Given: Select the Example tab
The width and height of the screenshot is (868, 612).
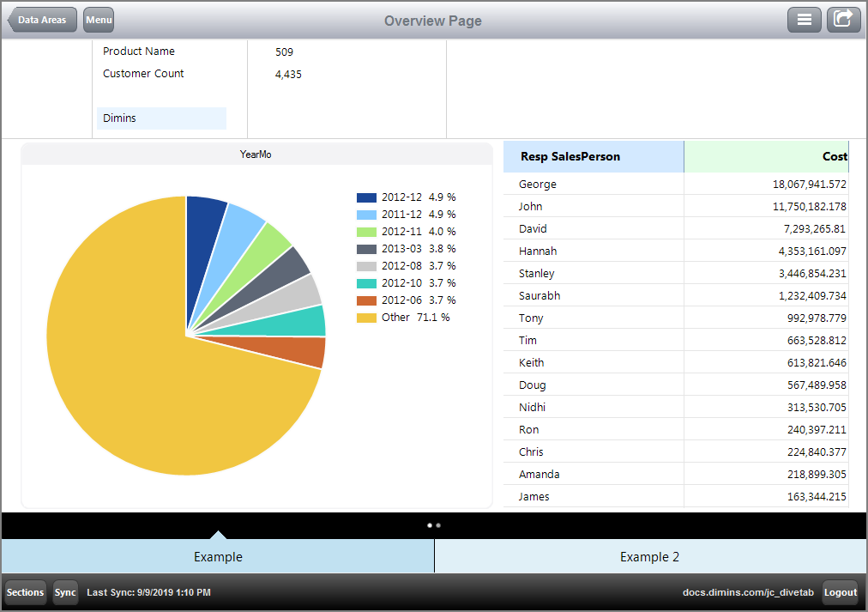Looking at the screenshot, I should point(217,556).
